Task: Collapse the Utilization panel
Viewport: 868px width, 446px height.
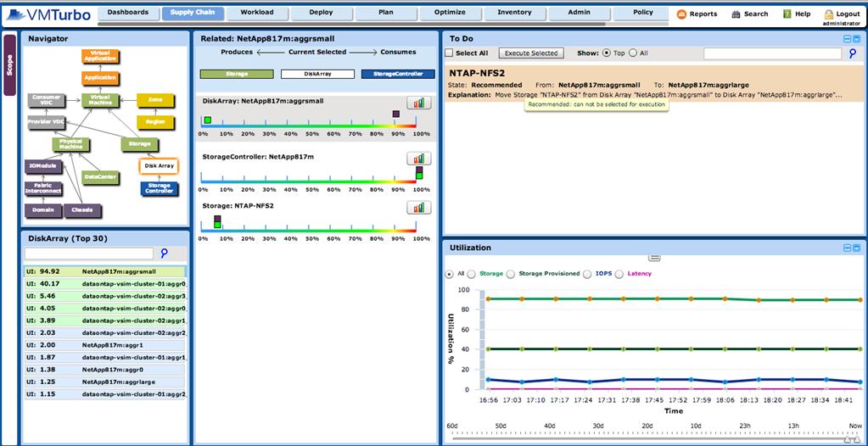Action: (846, 248)
